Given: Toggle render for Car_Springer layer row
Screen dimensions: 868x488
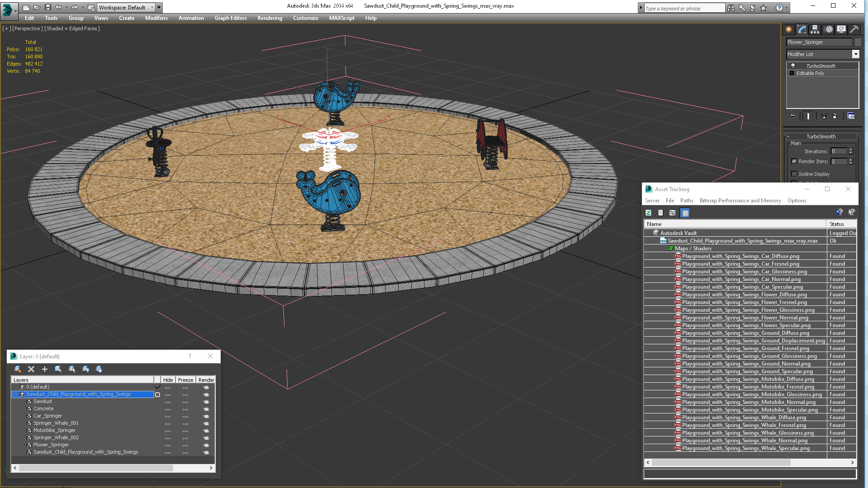Looking at the screenshot, I should click(206, 416).
